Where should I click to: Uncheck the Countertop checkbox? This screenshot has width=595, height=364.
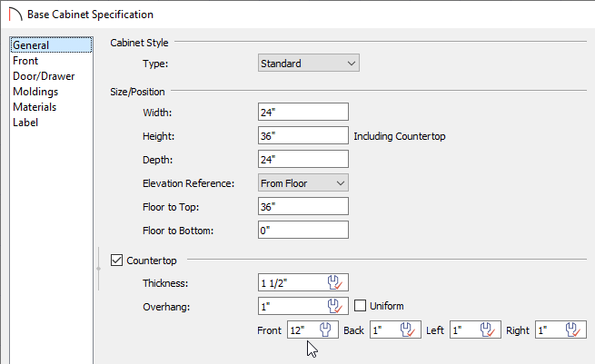pos(116,261)
